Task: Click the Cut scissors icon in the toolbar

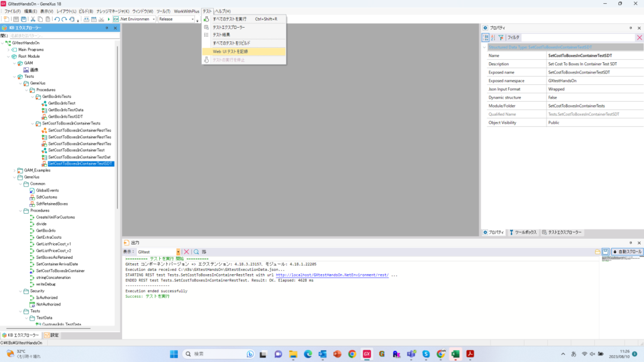Action: 32,19
